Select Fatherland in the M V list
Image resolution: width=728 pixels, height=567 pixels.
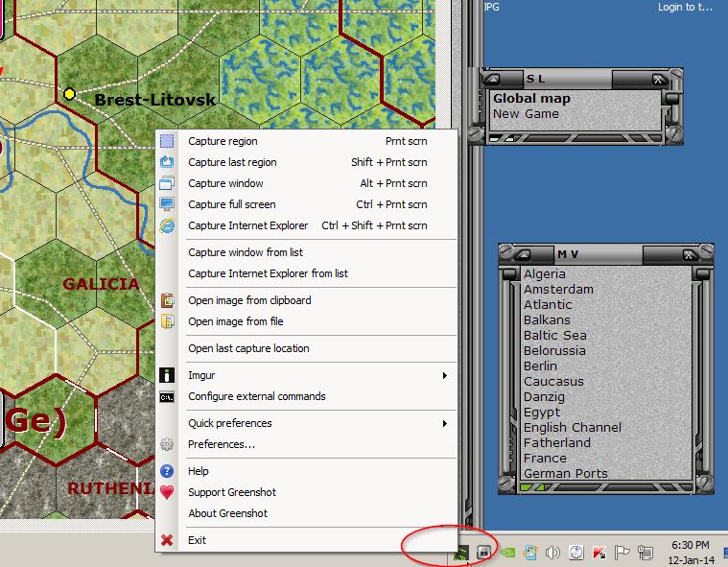[x=557, y=442]
